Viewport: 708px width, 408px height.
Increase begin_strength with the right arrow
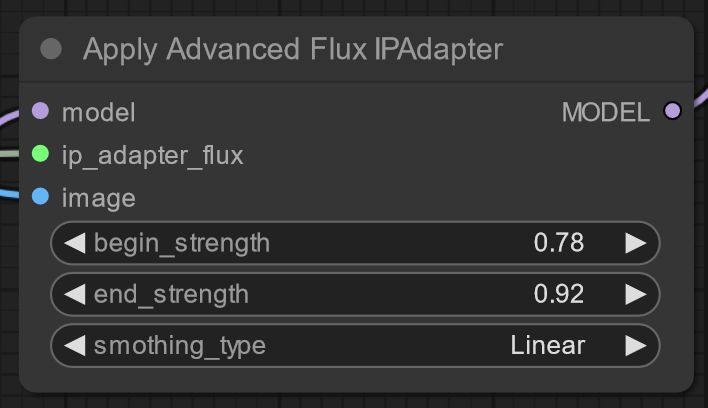click(x=635, y=243)
